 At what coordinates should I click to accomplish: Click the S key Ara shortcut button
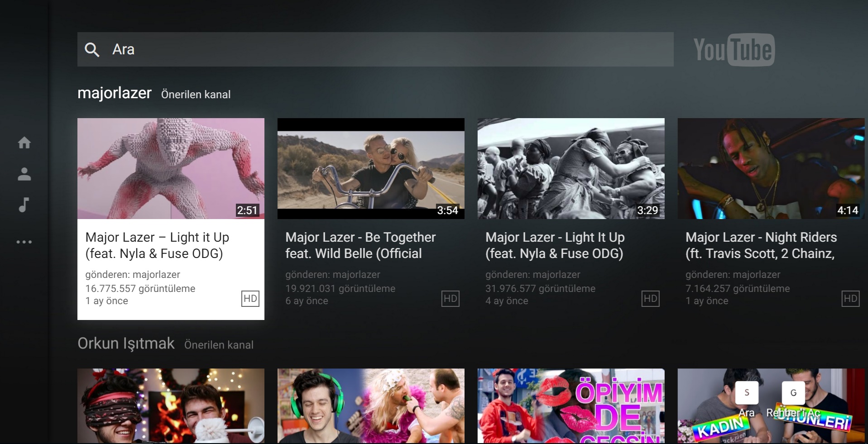click(747, 393)
